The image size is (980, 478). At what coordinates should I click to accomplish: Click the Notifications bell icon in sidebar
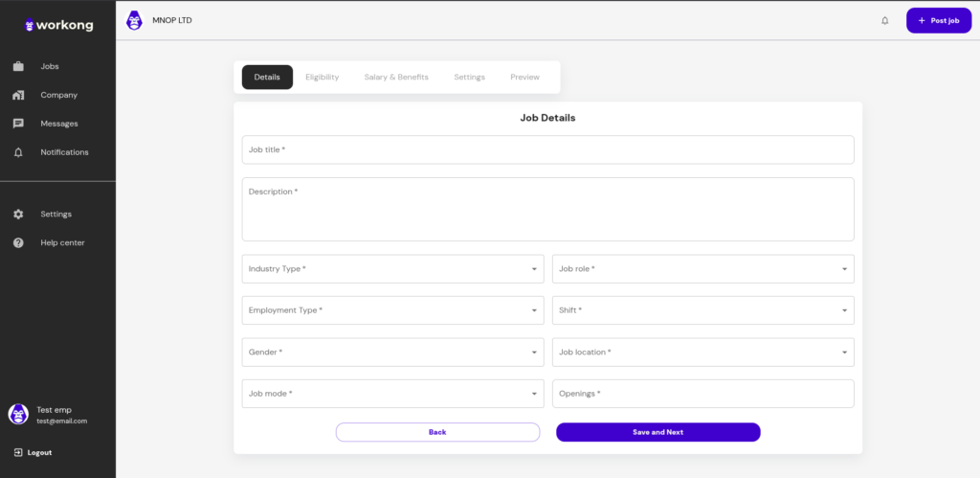coord(18,152)
